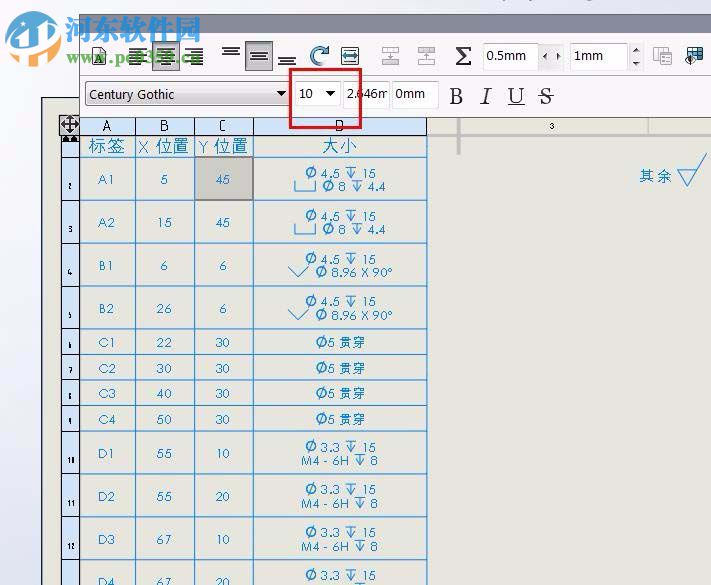Align the text to the top
Viewport: 711px width, 585px height.
pyautogui.click(x=231, y=51)
